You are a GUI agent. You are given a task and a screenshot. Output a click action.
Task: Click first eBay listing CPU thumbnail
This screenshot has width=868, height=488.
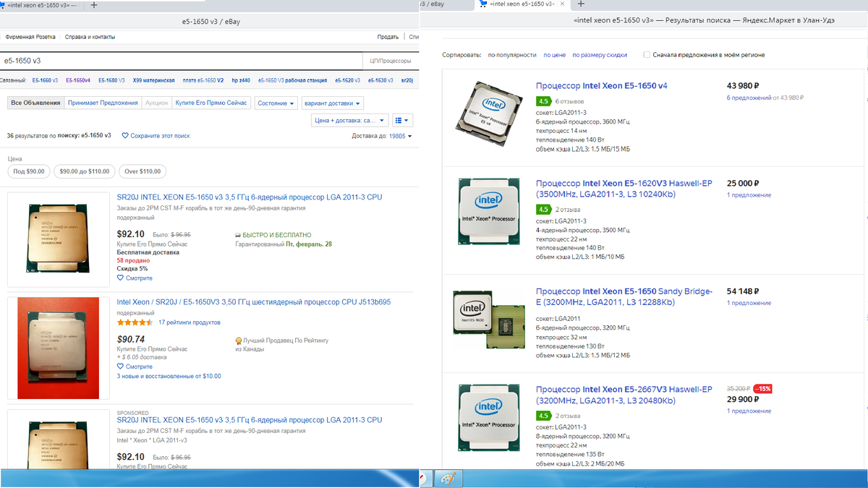[58, 239]
